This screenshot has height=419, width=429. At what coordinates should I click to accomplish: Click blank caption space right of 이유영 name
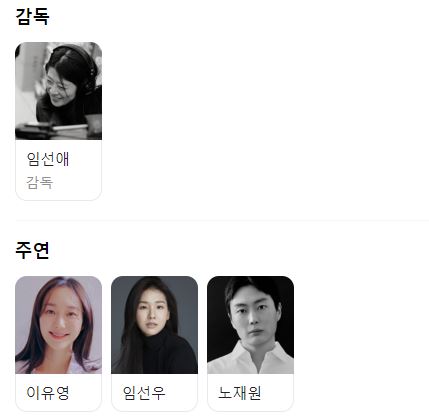click(x=85, y=393)
